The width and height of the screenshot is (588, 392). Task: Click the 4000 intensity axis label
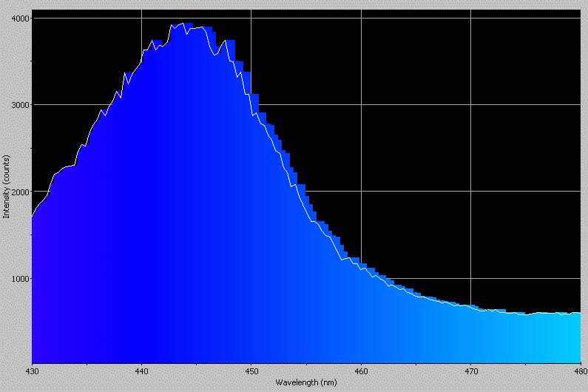(20, 18)
